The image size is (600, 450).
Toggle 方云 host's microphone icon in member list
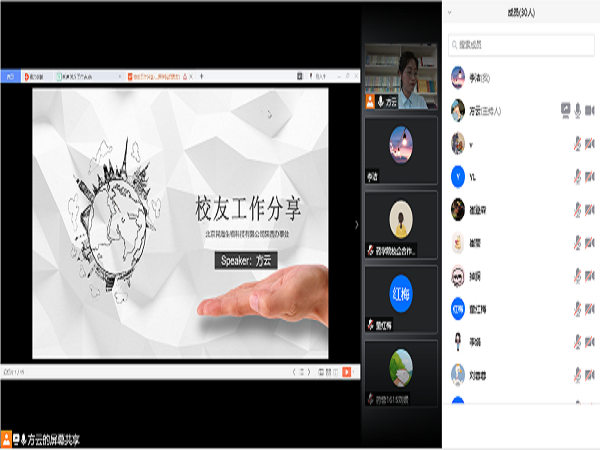click(x=579, y=110)
